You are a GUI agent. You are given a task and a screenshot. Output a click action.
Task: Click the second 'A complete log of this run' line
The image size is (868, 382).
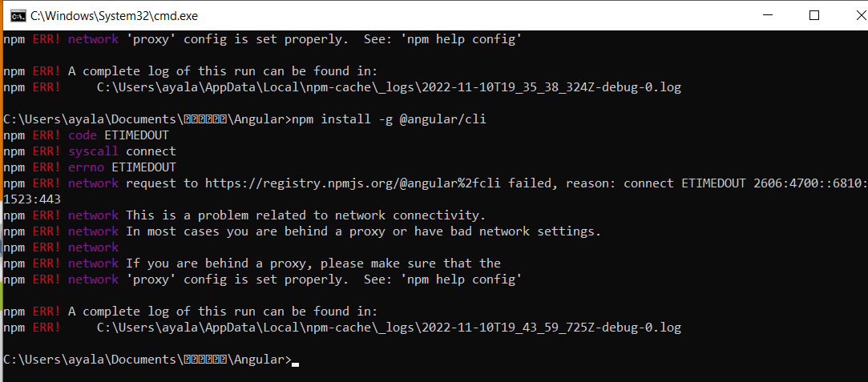230,312
